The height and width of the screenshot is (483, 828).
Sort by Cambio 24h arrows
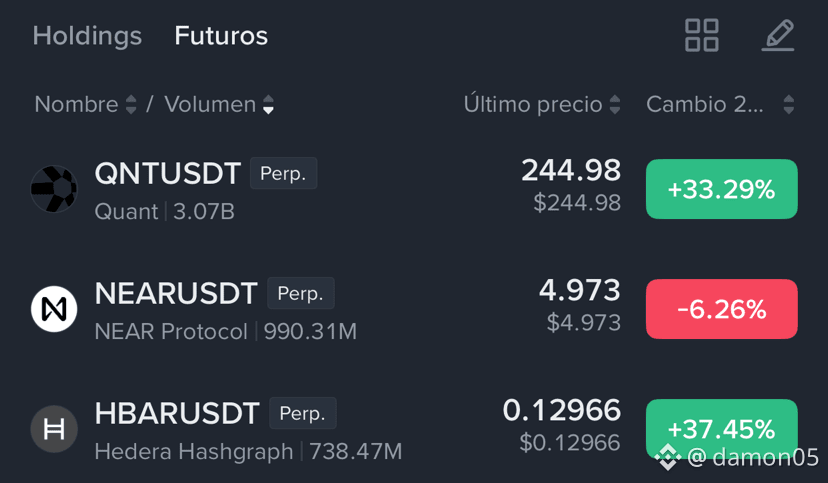(x=788, y=105)
